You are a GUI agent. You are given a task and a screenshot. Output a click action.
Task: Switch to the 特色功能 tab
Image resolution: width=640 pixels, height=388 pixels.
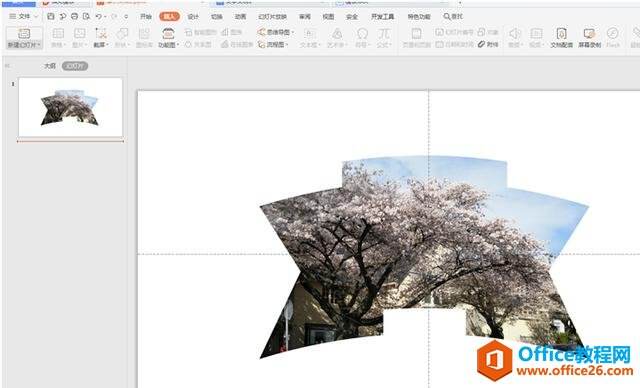click(x=419, y=16)
